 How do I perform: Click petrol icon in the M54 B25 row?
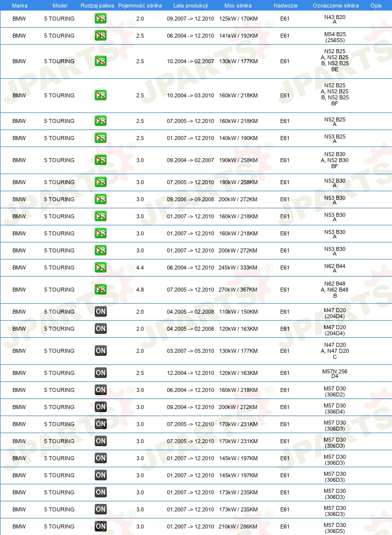pyautogui.click(x=101, y=36)
